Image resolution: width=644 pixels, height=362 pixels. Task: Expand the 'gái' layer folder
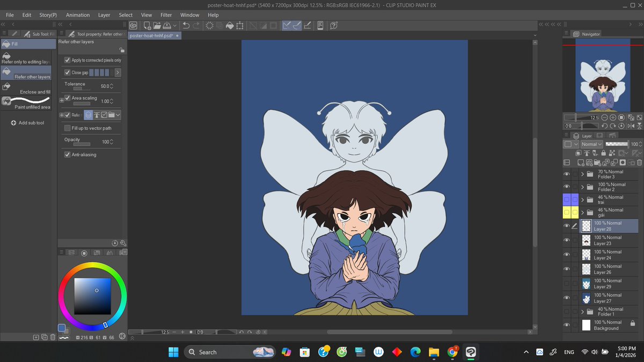(582, 213)
